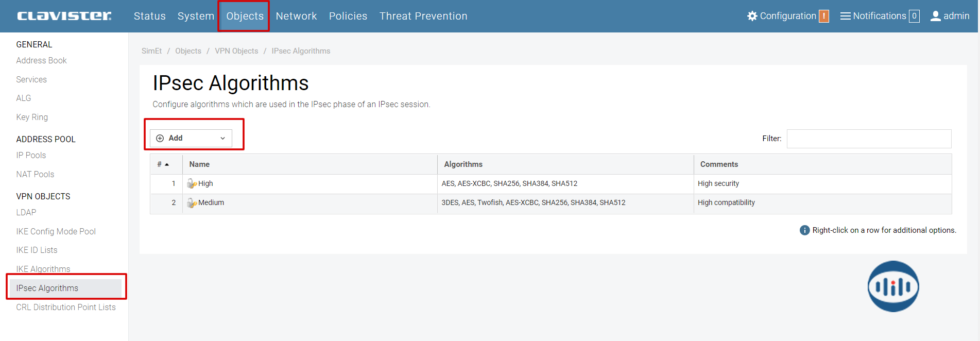Click the Filter text field
This screenshot has height=341, width=980.
[x=869, y=139]
